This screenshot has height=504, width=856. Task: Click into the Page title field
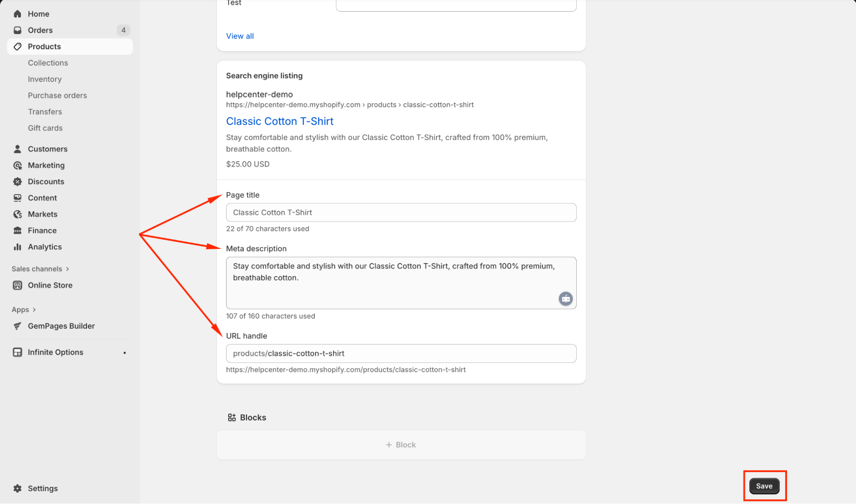401,212
